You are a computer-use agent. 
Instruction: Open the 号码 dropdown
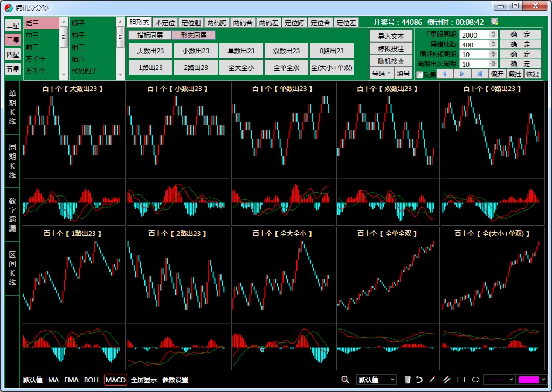381,73
